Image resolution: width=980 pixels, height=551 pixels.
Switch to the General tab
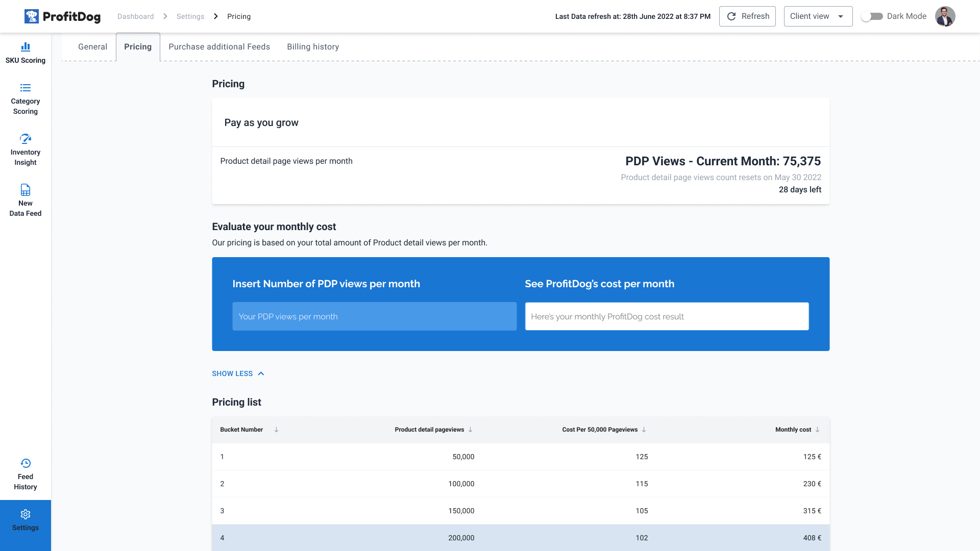click(x=92, y=47)
